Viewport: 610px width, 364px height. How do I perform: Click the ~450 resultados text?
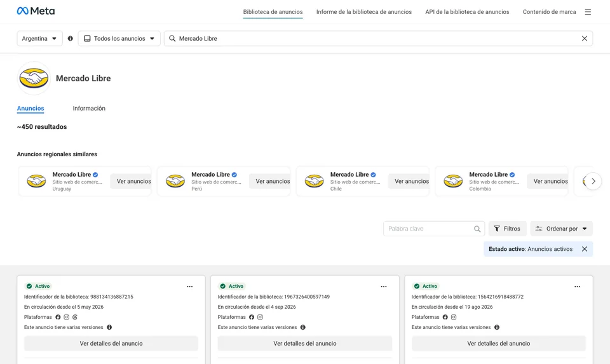point(42,127)
